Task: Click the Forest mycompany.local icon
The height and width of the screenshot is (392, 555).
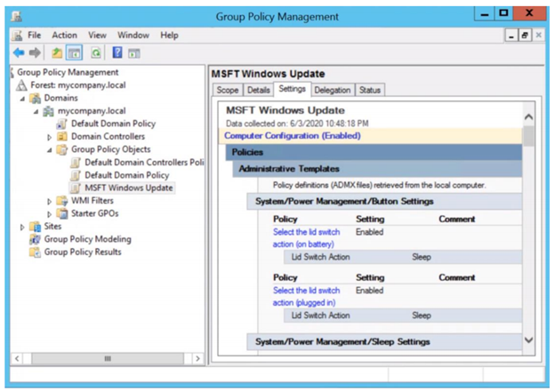Action: (22, 85)
